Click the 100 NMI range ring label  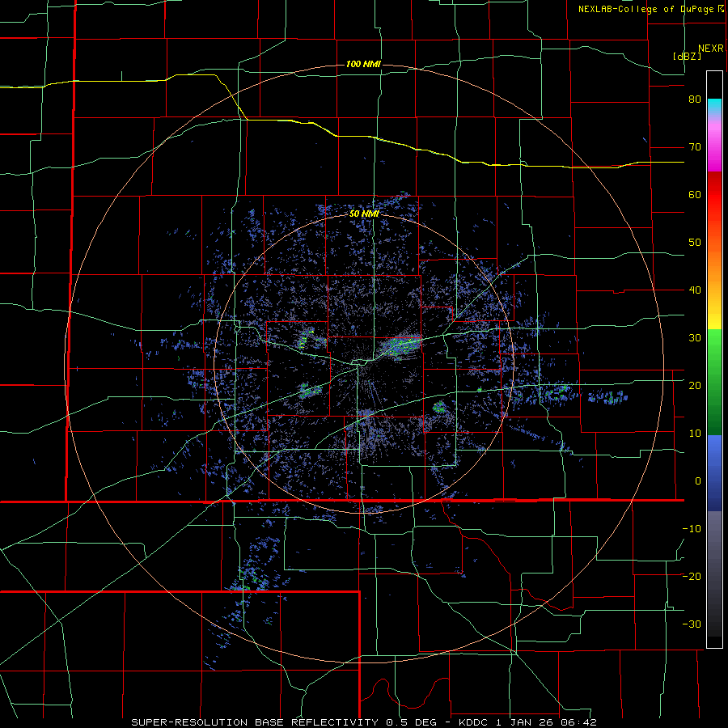[x=363, y=64]
